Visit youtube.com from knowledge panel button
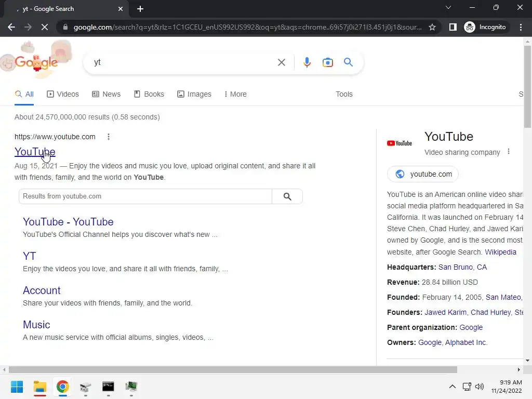The image size is (532, 399). point(423,174)
